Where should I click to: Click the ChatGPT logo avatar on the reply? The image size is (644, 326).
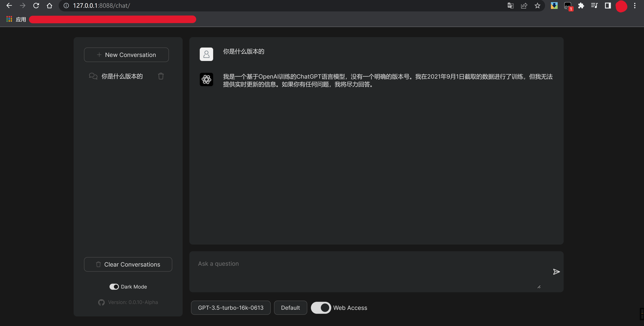point(206,79)
